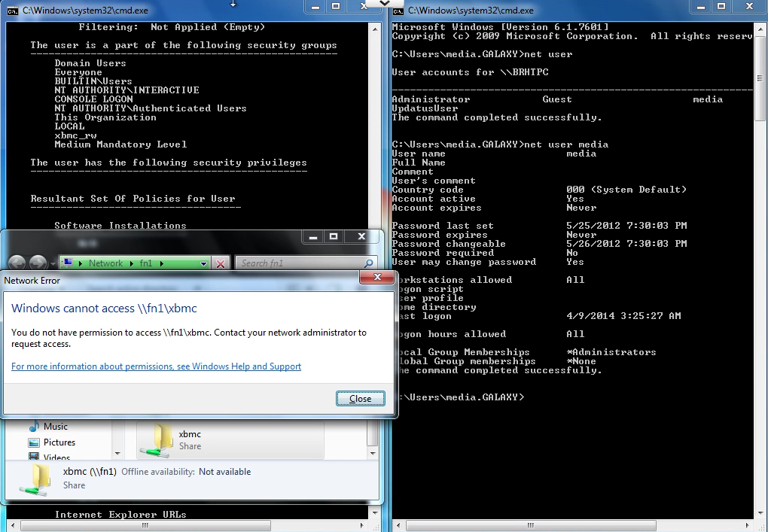Stop loading with the red X button
This screenshot has width=768, height=532.
coord(221,264)
